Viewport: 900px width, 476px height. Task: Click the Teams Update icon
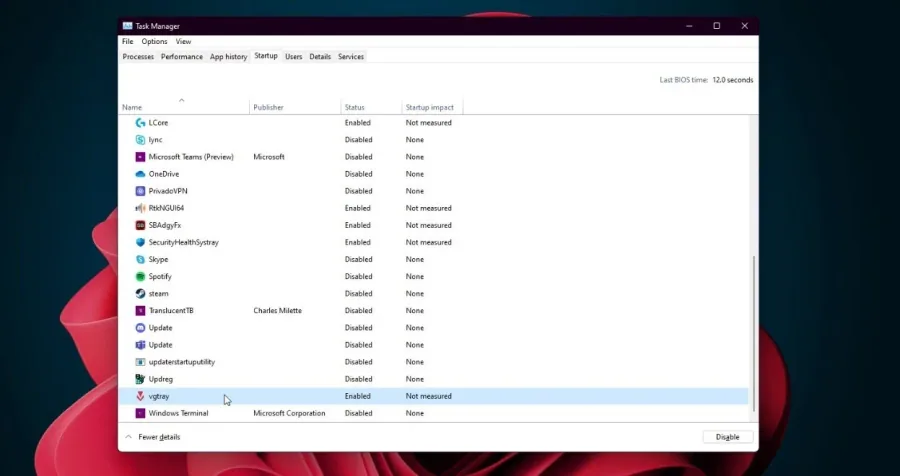click(x=140, y=345)
